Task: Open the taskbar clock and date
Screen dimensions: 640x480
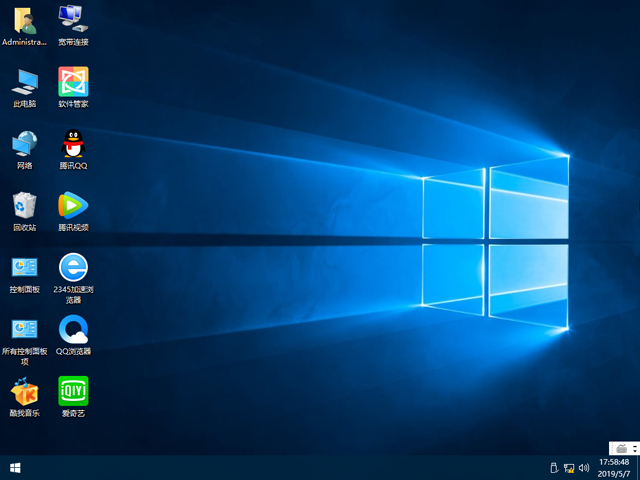Action: tap(614, 468)
